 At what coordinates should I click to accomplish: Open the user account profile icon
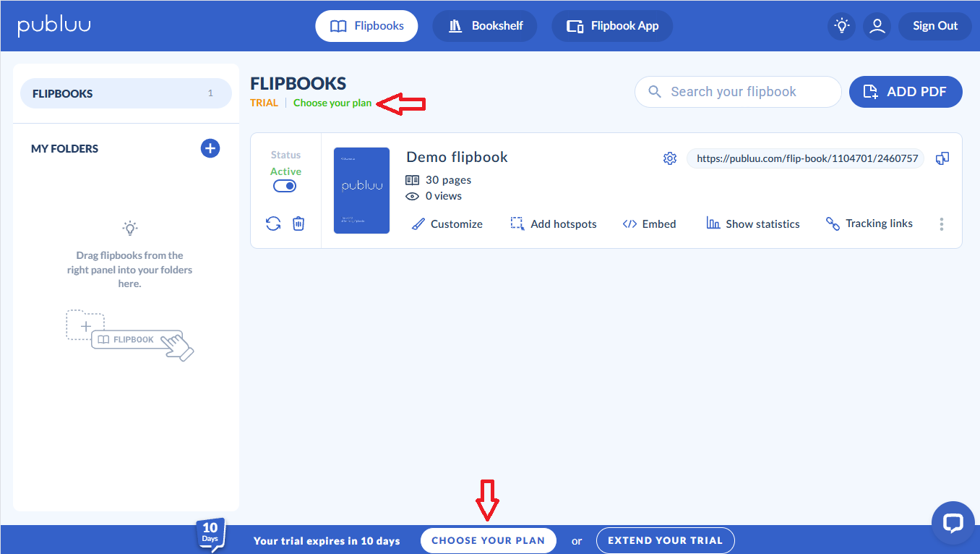click(x=877, y=26)
